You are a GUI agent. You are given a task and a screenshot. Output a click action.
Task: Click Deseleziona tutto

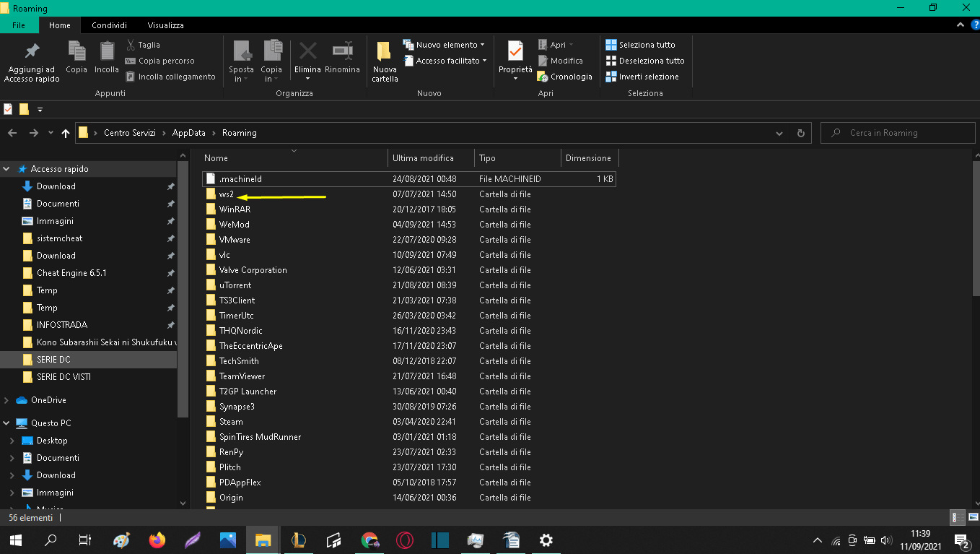(645, 61)
